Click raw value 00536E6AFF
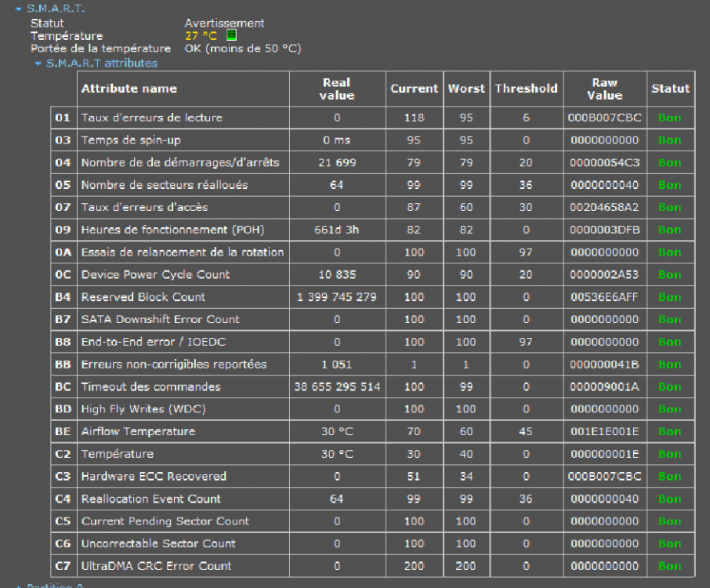 coord(604,297)
